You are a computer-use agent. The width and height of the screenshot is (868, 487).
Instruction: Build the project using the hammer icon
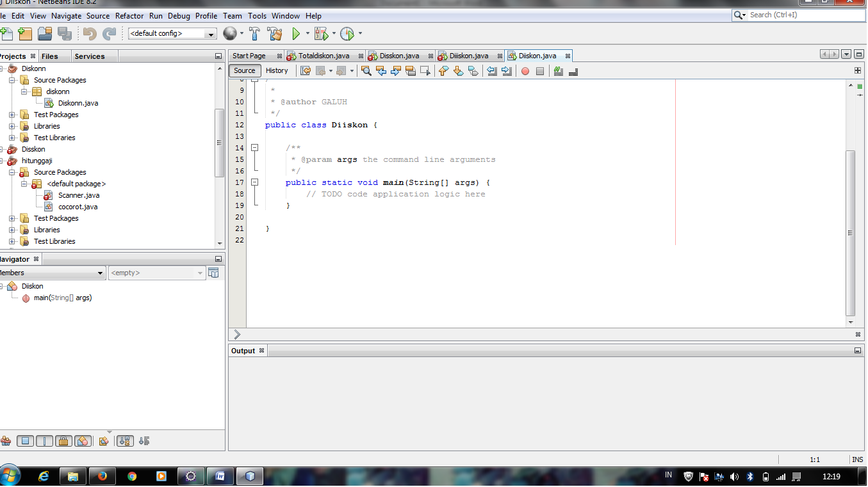point(254,33)
